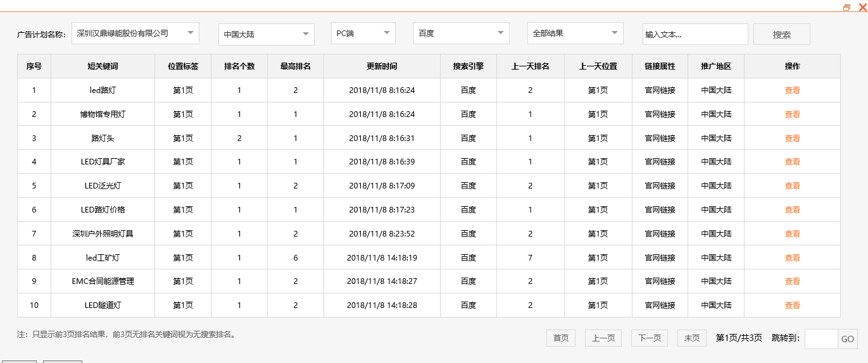
Task: Click timestamp 2018/11/8 8:17:23
Action: [382, 210]
